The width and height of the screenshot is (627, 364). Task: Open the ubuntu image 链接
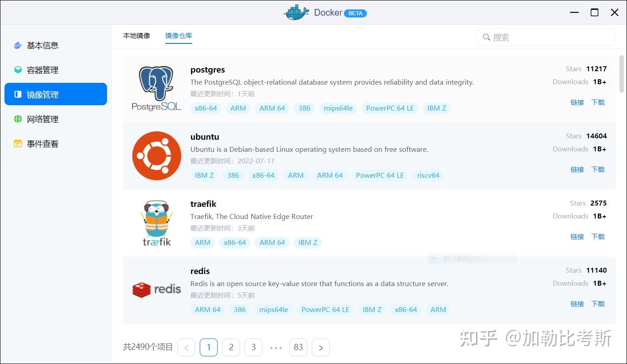point(577,169)
